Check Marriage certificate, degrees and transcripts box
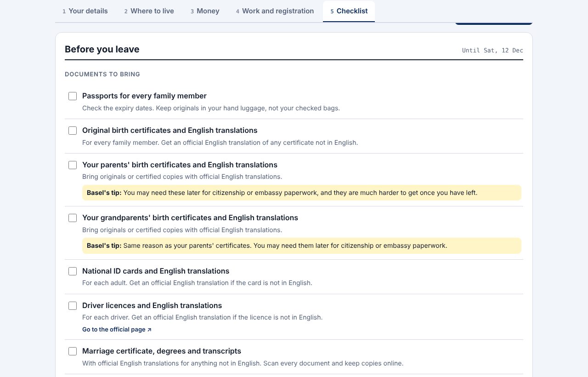 73,351
